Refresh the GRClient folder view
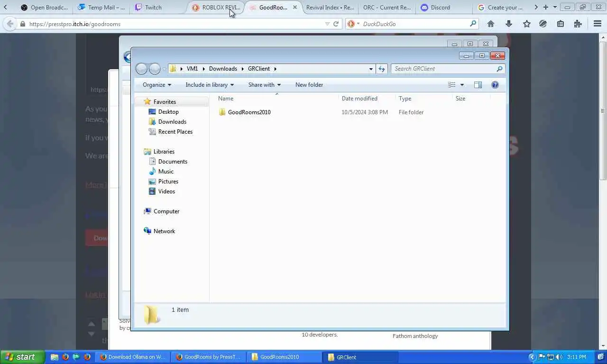The width and height of the screenshot is (607, 364). coord(382,69)
